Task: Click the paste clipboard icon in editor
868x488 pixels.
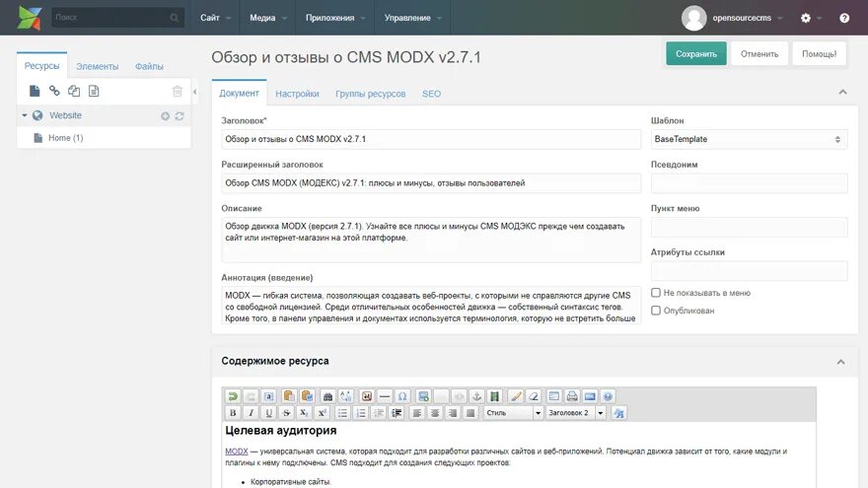Action: (288, 396)
